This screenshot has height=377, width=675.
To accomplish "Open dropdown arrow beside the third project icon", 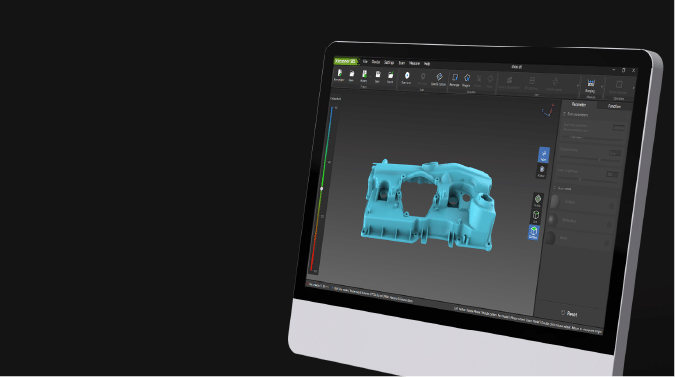I will [x=371, y=77].
